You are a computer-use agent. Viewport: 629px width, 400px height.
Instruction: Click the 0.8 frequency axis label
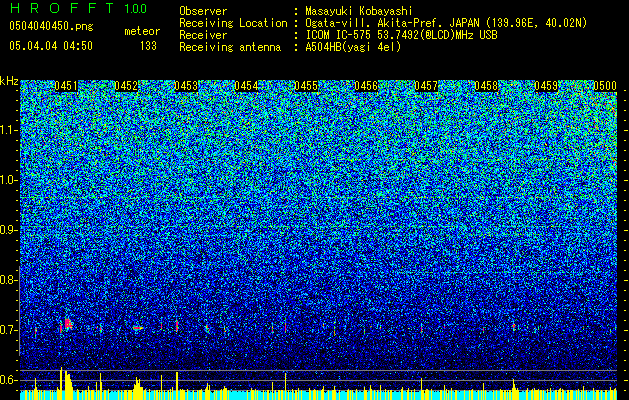[8, 280]
